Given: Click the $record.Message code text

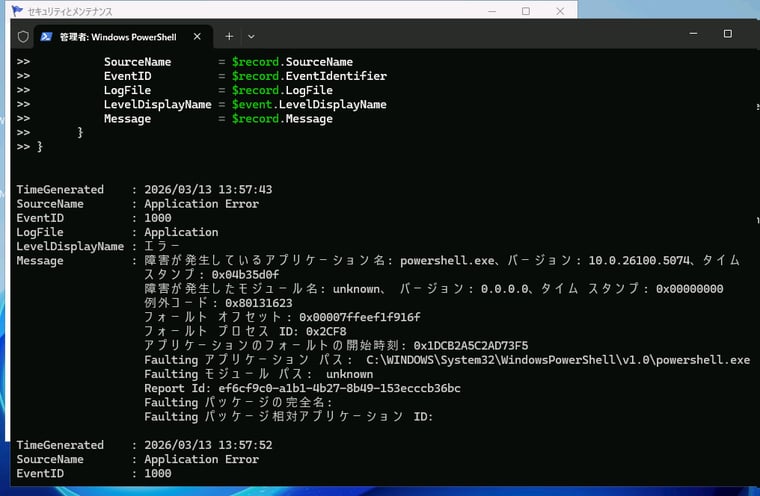Looking at the screenshot, I should pos(282,119).
